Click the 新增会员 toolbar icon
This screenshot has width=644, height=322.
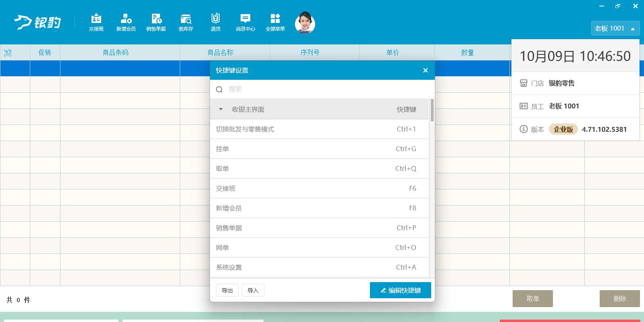tap(126, 23)
